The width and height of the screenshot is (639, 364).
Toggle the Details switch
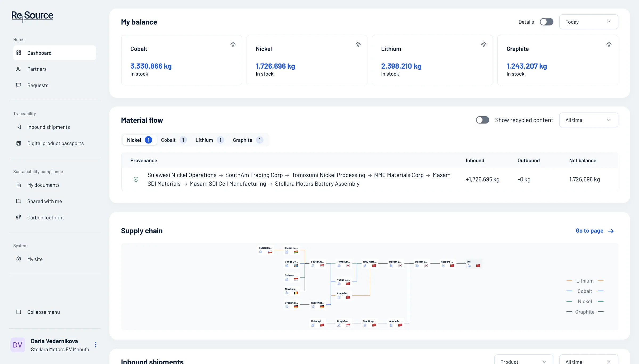pos(547,22)
